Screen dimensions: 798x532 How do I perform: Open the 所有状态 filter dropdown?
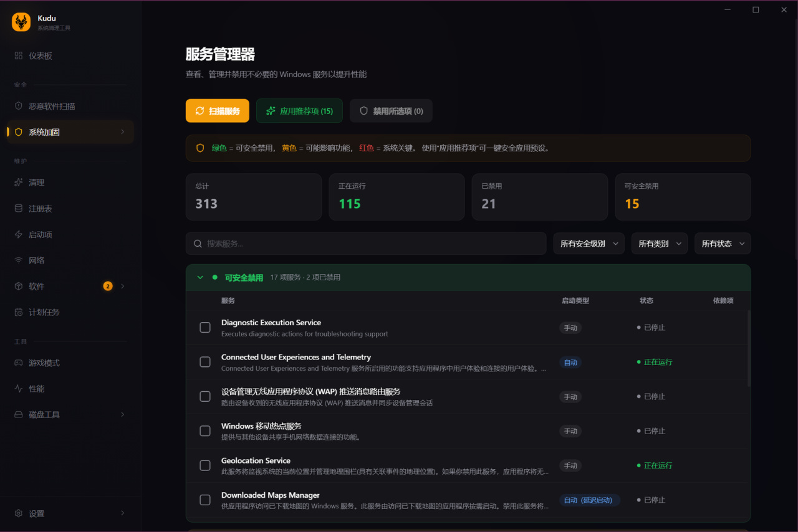pyautogui.click(x=723, y=244)
